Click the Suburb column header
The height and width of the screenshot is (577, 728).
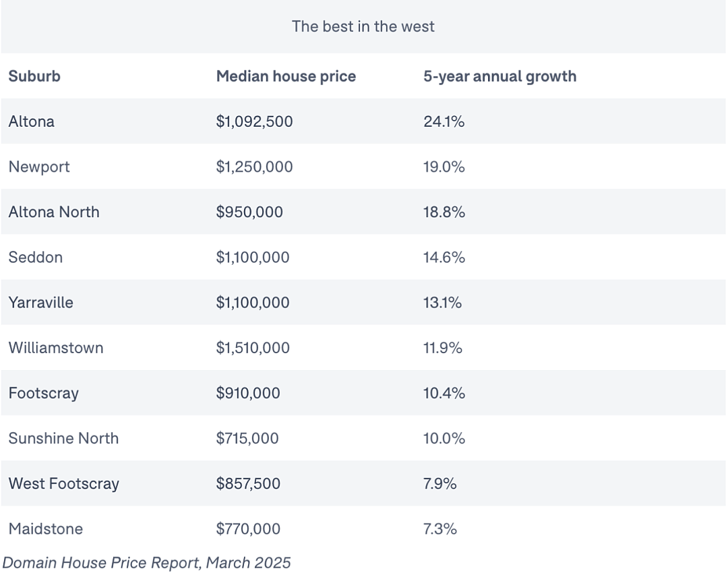pyautogui.click(x=34, y=76)
